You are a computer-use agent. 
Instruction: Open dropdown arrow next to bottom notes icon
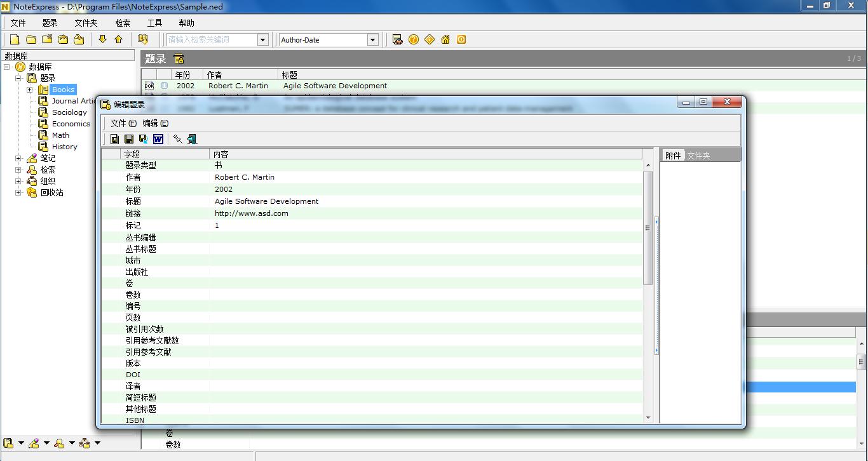(46, 443)
